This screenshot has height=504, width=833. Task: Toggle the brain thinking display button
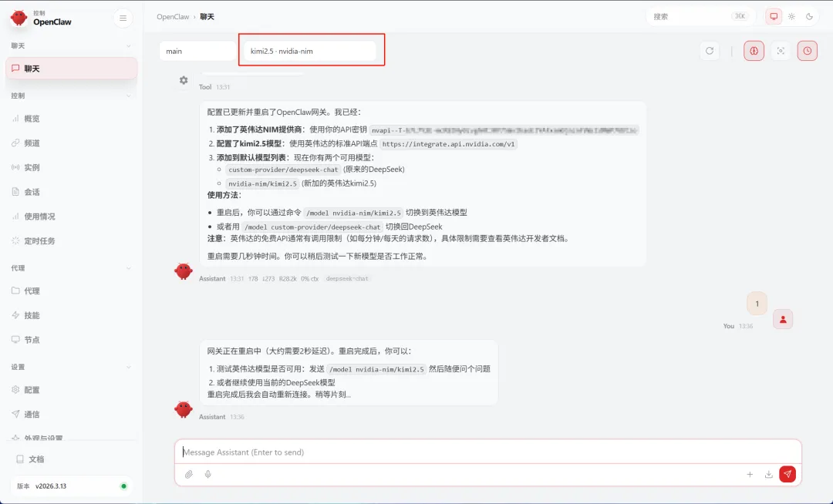coord(754,51)
